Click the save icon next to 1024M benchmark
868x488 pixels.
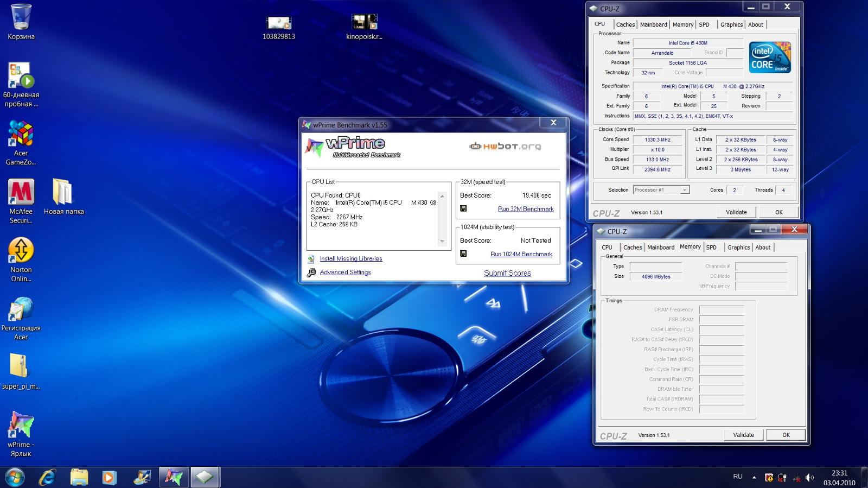(x=463, y=253)
